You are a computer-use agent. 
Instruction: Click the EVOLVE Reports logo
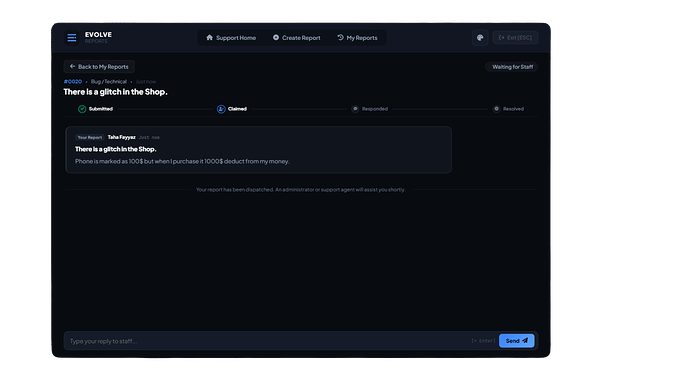98,37
